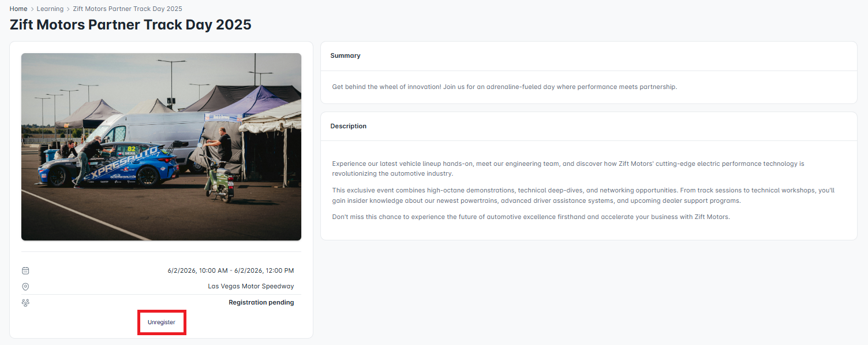This screenshot has height=345, width=868.
Task: Open the Learning breadcrumb link
Action: click(x=50, y=9)
